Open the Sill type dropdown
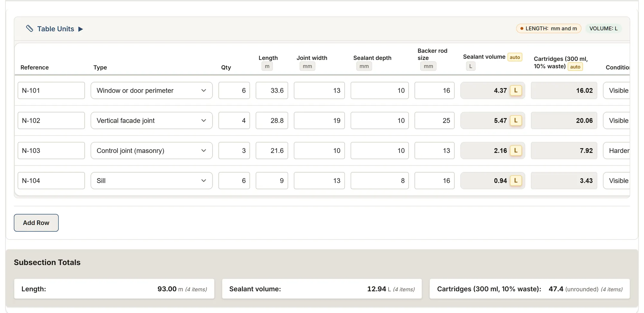The height and width of the screenshot is (313, 644). point(152,181)
